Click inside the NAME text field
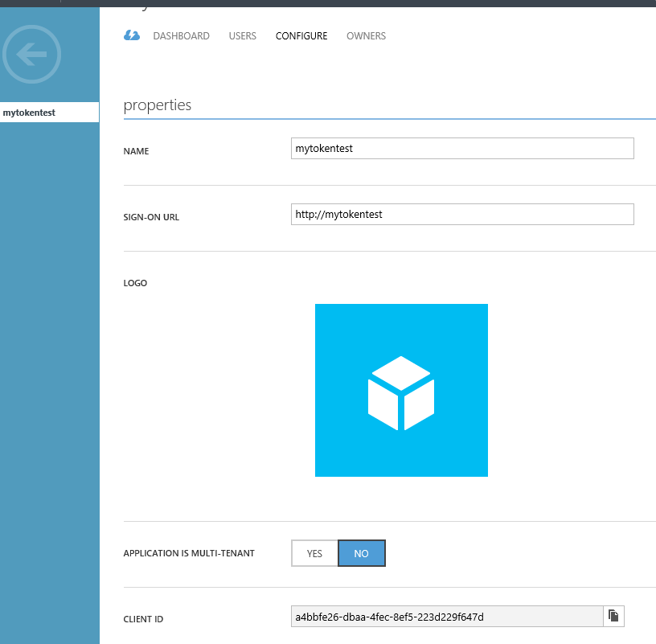 pyautogui.click(x=461, y=148)
